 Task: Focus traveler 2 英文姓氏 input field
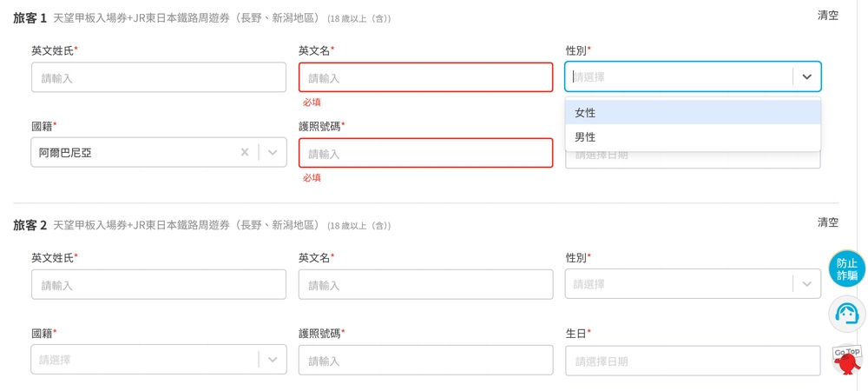pos(158,284)
